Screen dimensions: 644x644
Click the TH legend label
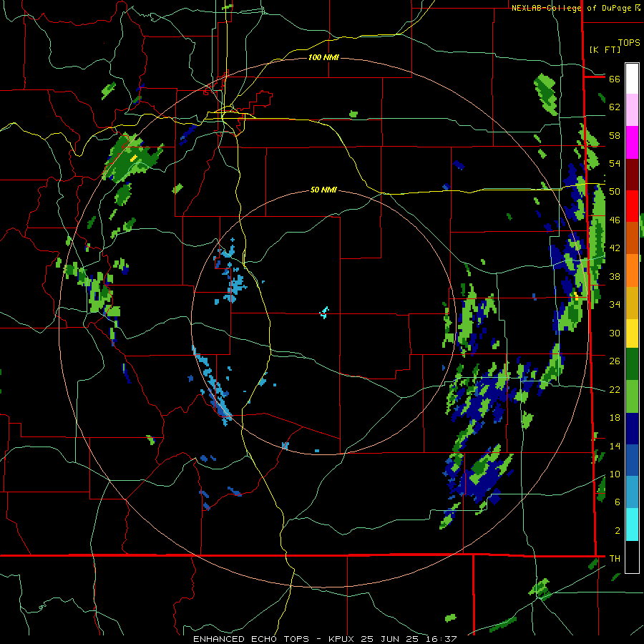(615, 559)
